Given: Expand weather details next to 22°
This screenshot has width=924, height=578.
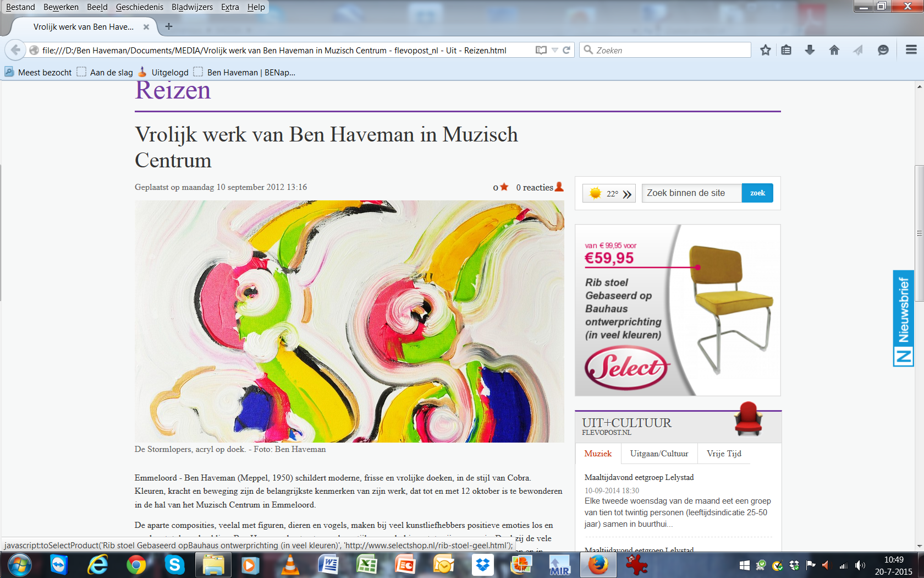Looking at the screenshot, I should [627, 194].
